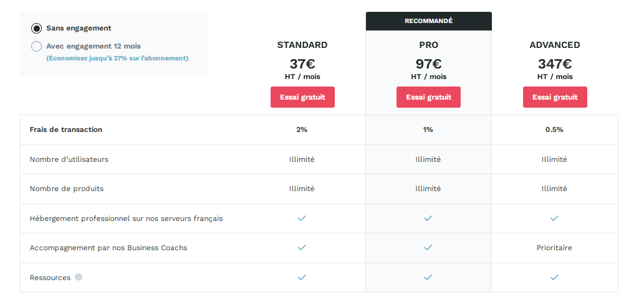The image size is (644, 305).
Task: Start Essai gratuit for Standard plan
Action: (302, 97)
